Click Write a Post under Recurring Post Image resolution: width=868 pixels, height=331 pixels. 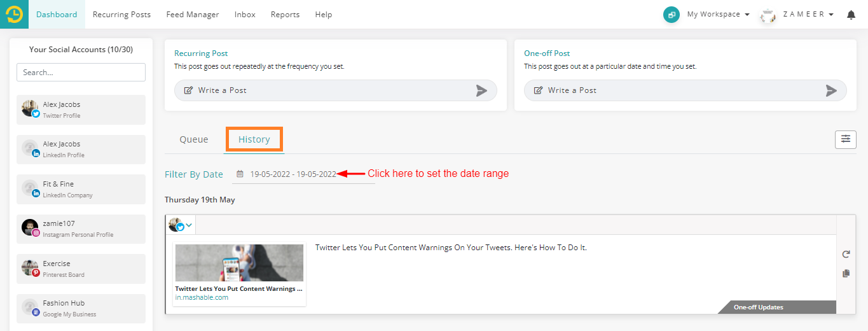pyautogui.click(x=336, y=90)
